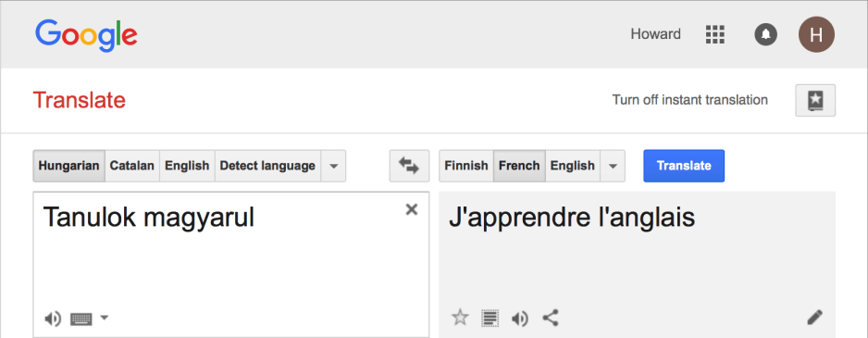Image resolution: width=868 pixels, height=338 pixels.
Task: Go to the Google logo home
Action: (86, 34)
